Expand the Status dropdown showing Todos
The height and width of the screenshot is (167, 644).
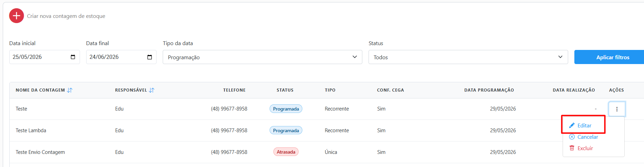[468, 57]
